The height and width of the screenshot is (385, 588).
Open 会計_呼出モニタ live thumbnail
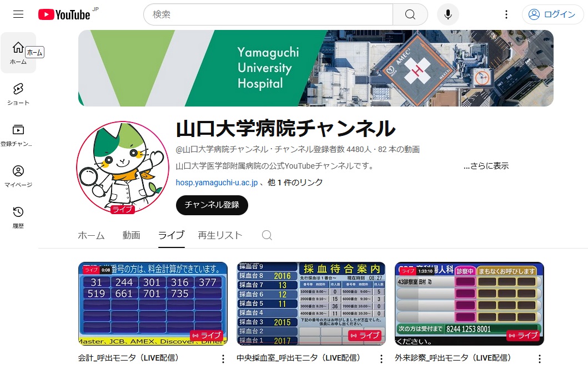point(153,304)
